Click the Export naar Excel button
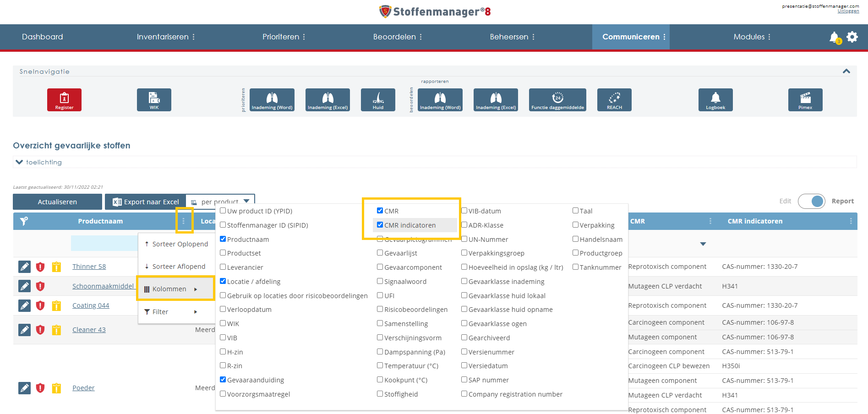868x414 pixels. pos(145,202)
